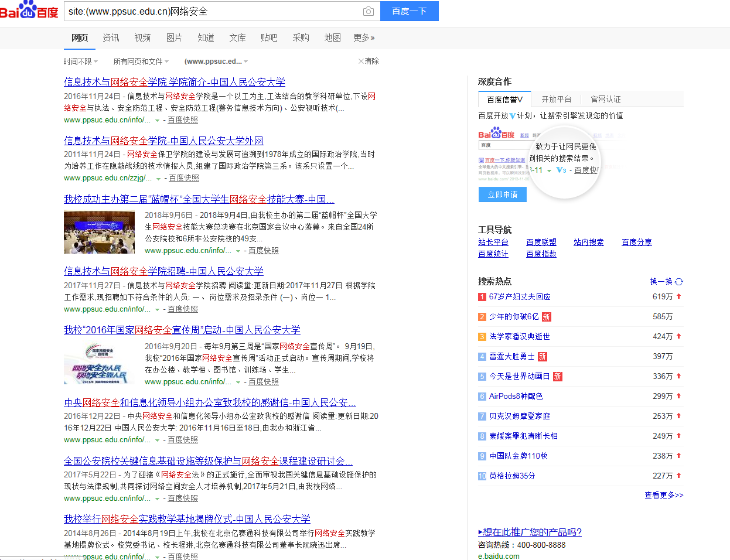Open result 信息技术与网络安全学院招聘
Viewport: 730px width, 560px height.
163,271
